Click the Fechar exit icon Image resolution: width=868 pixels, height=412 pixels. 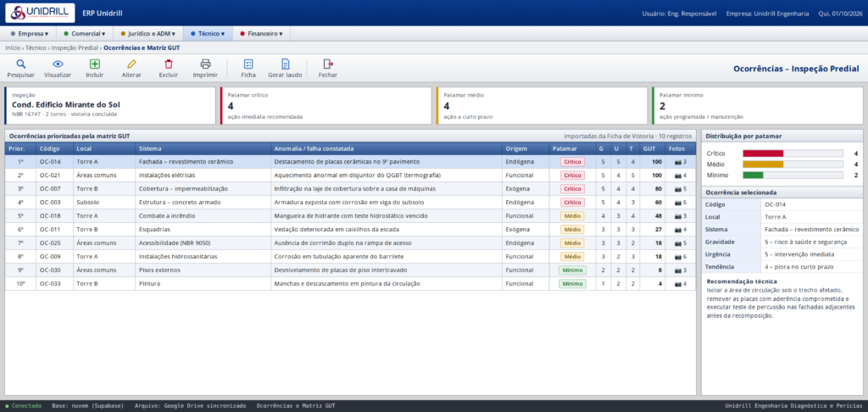point(328,64)
